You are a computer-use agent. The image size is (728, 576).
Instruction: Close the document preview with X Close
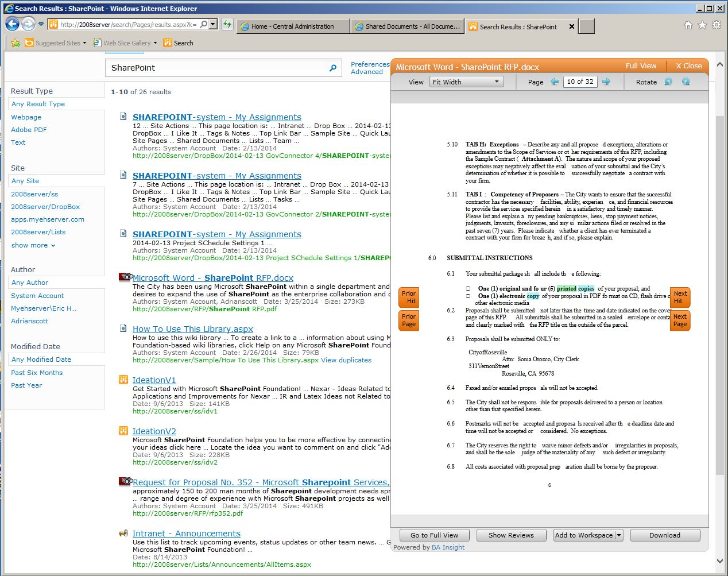pyautogui.click(x=689, y=66)
